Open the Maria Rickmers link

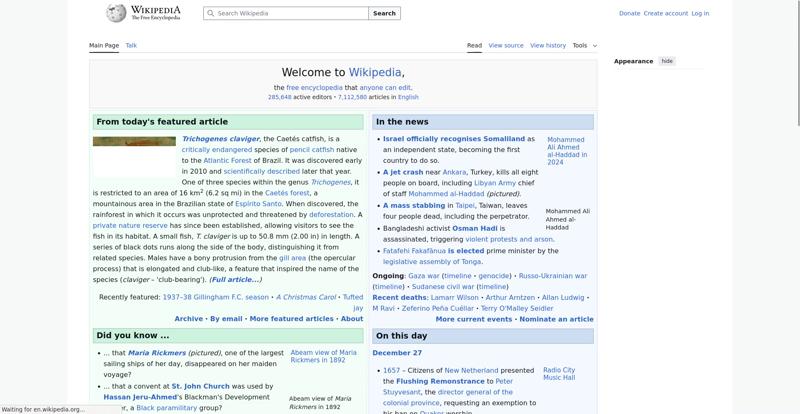click(x=156, y=353)
